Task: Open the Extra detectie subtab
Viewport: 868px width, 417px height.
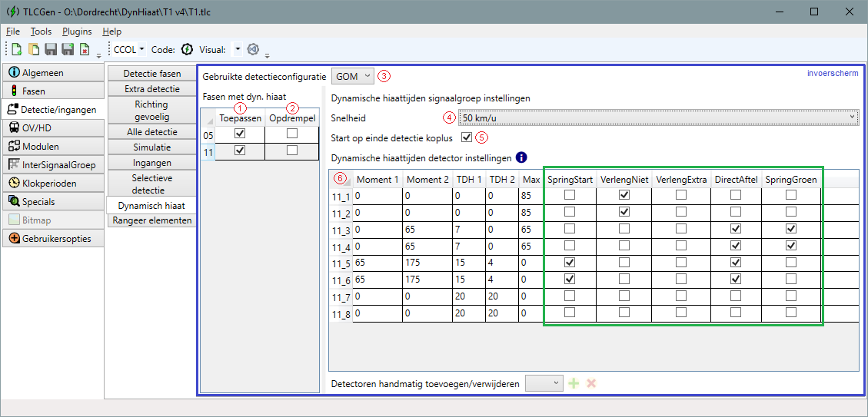Action: point(151,89)
